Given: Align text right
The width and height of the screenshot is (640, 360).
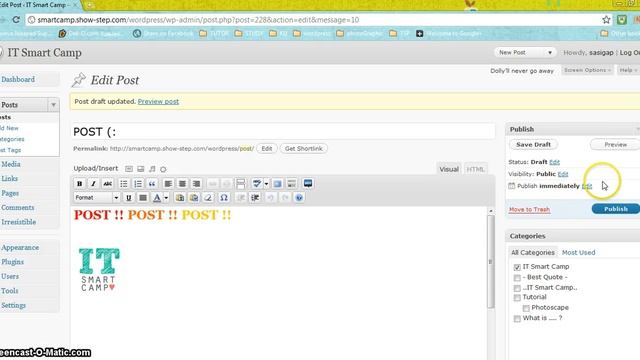Looking at the screenshot, I should click(196, 184).
